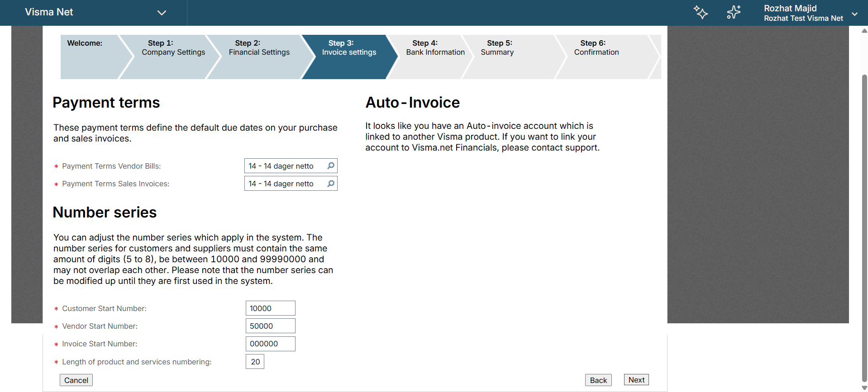Click the Next button

(636, 380)
